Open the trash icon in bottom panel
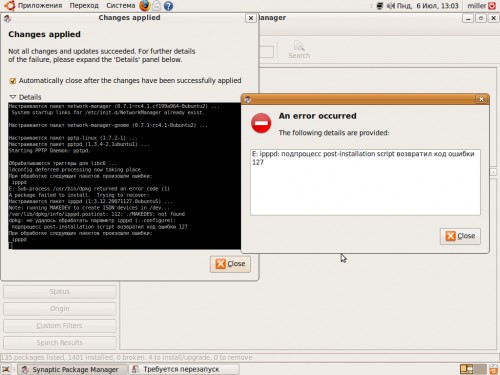This screenshot has width=500, height=375. (x=493, y=369)
